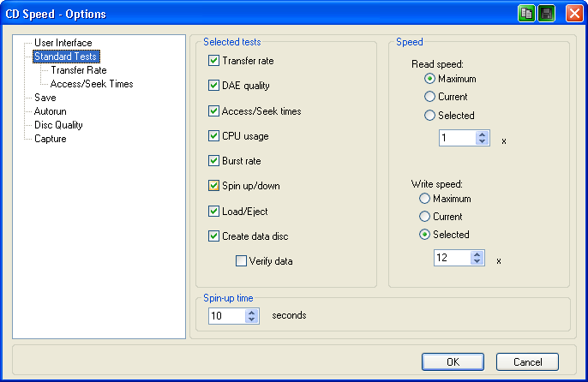Uncheck the Transfer rate test checkbox

214,61
